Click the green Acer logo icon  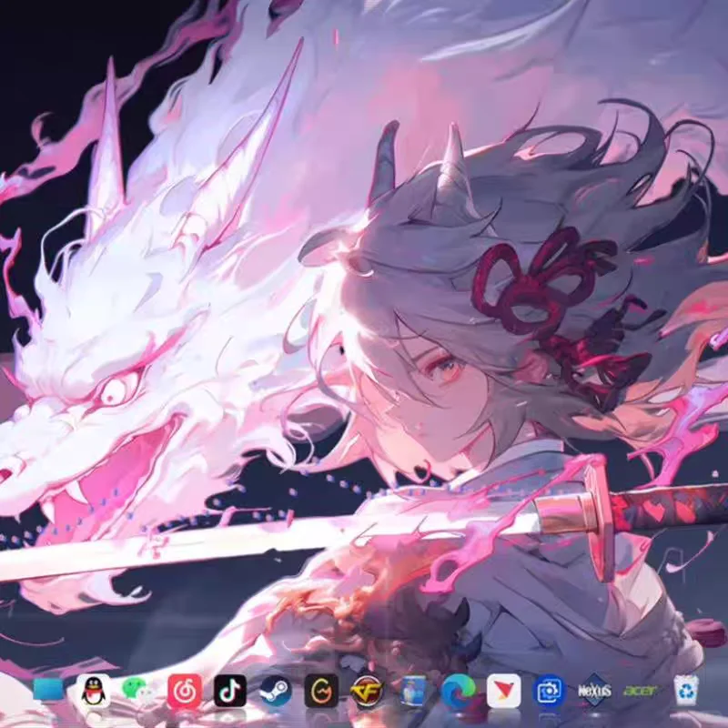pyautogui.click(x=641, y=691)
